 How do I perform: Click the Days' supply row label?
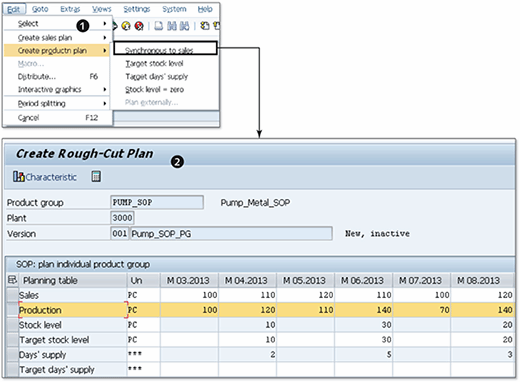coord(43,355)
